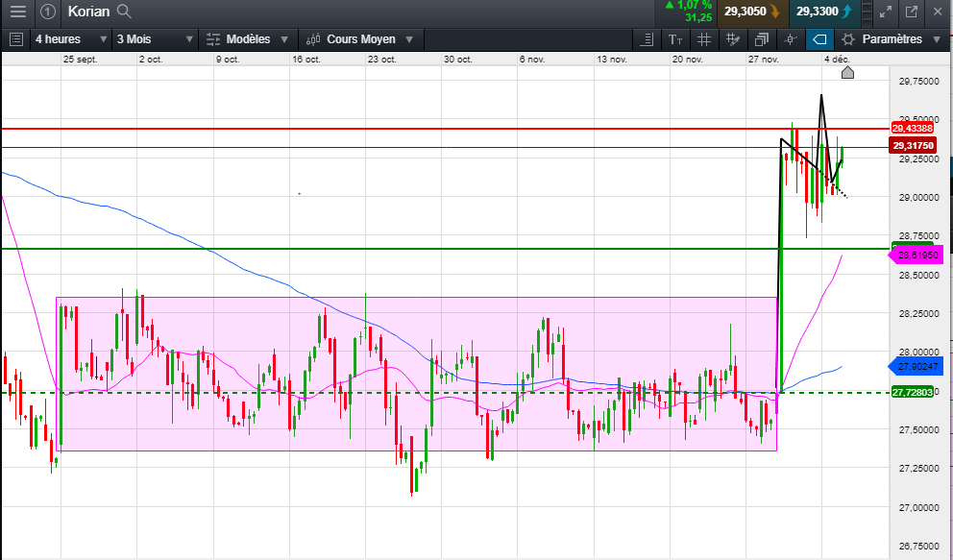
Task: Toggle the highlighted price label tag button
Action: (x=819, y=39)
